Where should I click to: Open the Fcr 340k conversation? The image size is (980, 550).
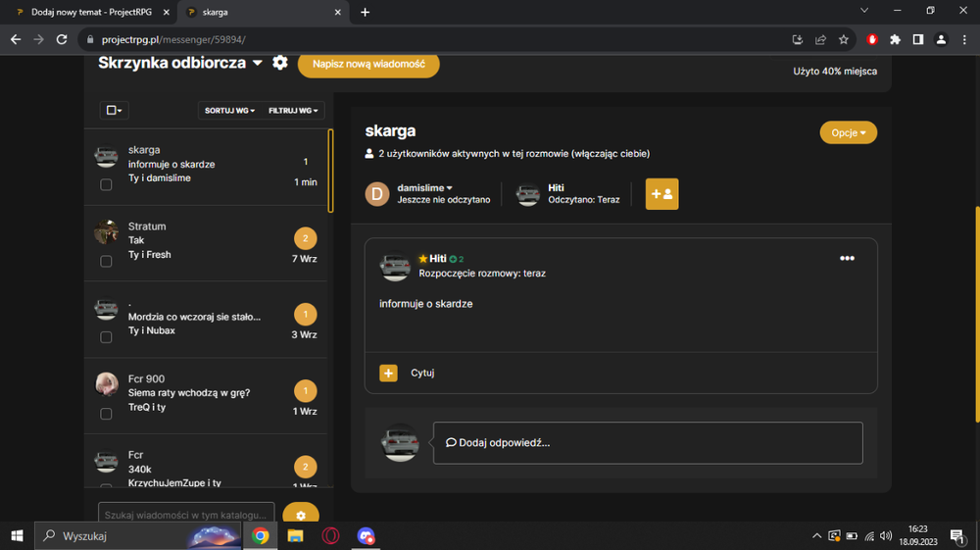(x=206, y=461)
